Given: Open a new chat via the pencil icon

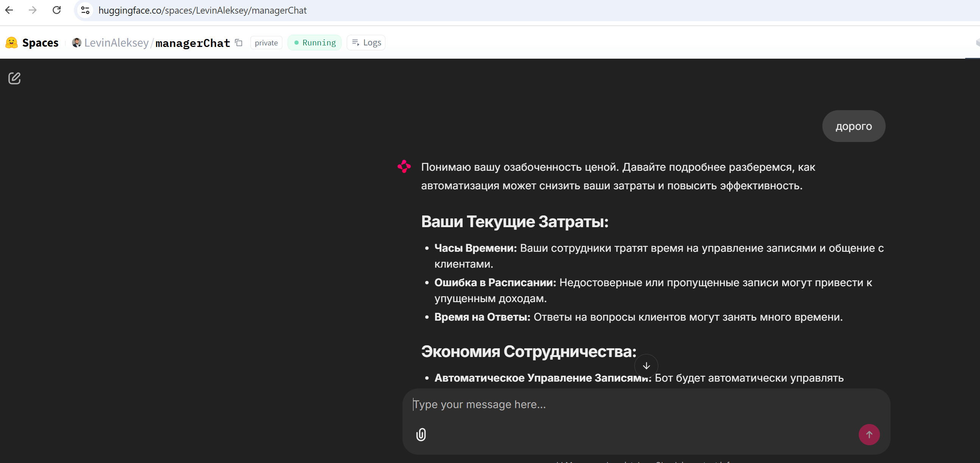Looking at the screenshot, I should click(14, 78).
